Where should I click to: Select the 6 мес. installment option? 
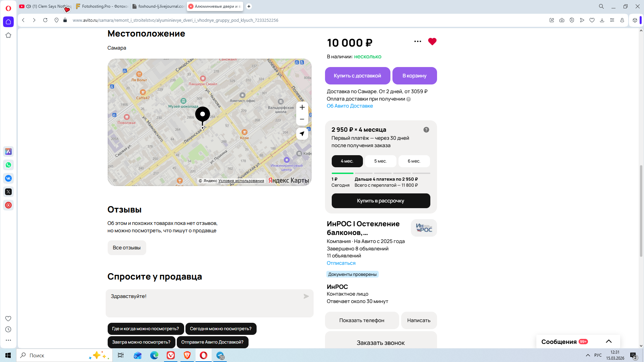click(414, 161)
